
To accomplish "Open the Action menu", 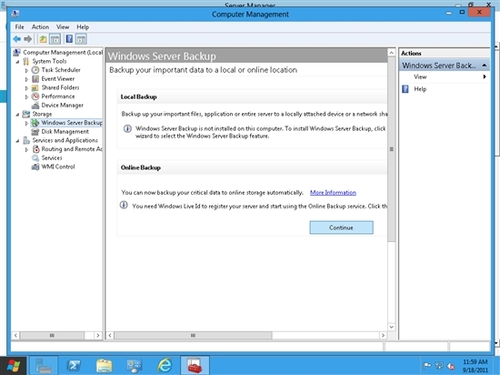I will tap(40, 27).
